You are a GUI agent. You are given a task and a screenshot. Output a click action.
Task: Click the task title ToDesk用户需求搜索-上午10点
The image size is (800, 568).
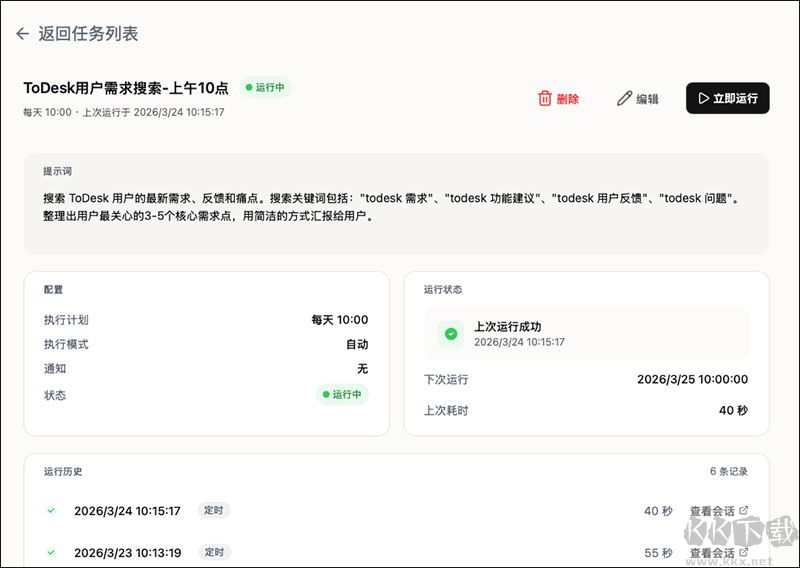pos(126,88)
